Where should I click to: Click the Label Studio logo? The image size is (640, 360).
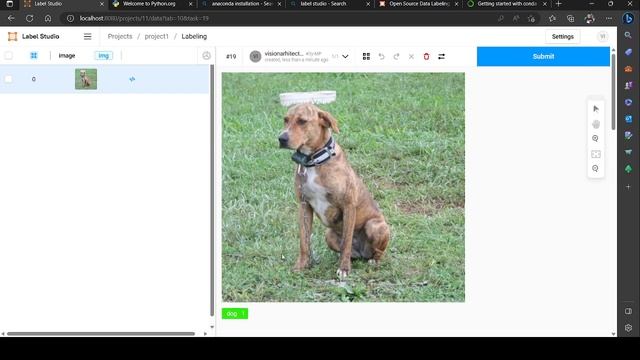(33, 36)
